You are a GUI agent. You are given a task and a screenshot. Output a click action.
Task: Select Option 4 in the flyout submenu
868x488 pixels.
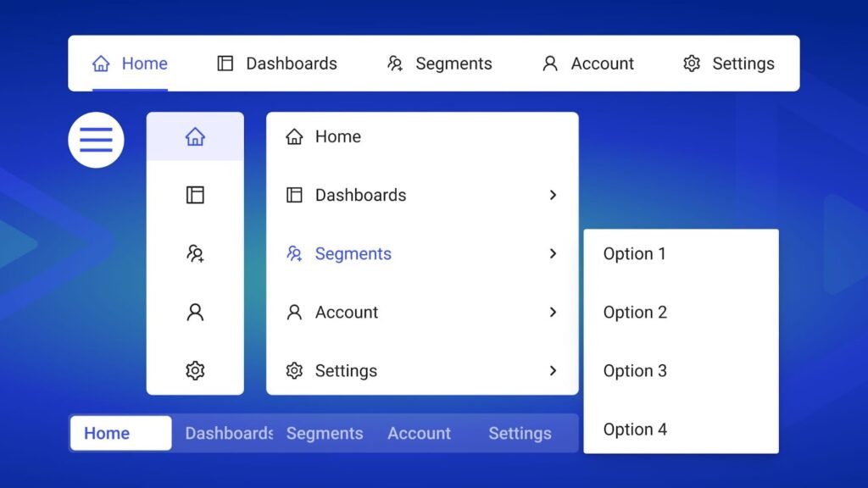(635, 430)
